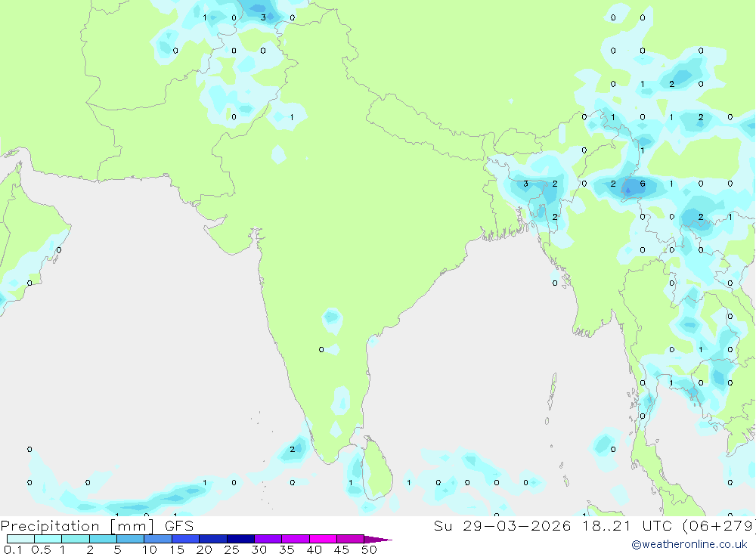Image resolution: width=756 pixels, height=554 pixels.
Task: Click the 40–45 mm magenta legend swatch
Action: [x=323, y=539]
